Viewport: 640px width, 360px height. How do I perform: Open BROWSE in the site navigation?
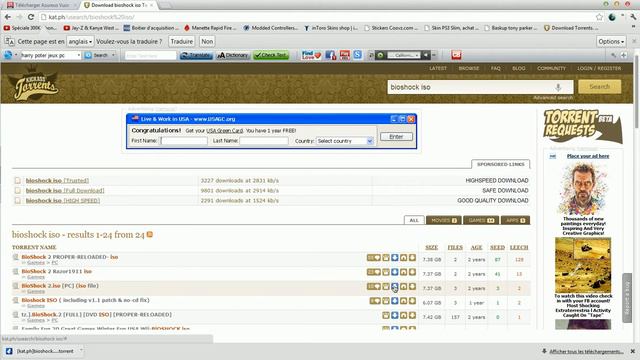tap(469, 68)
